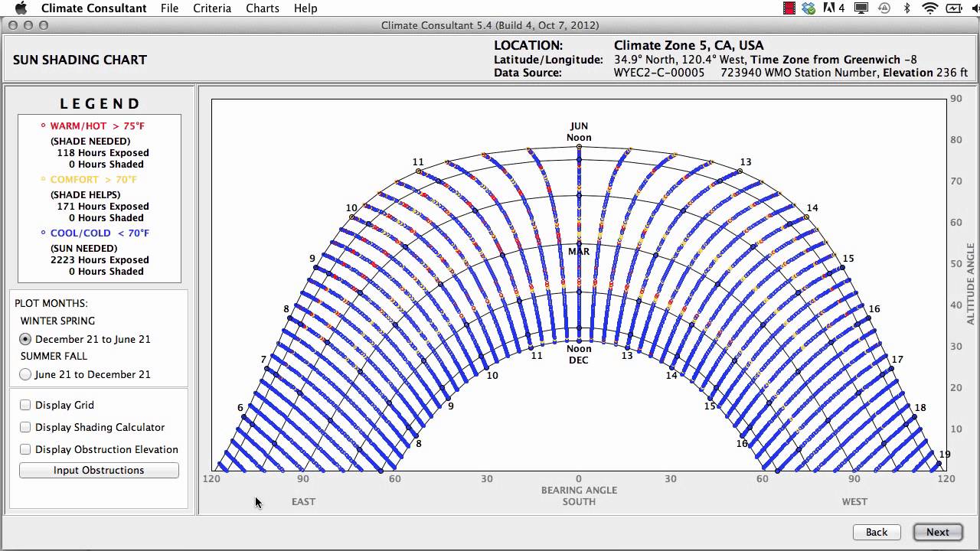Open the File menu
This screenshot has width=980, height=551.
pyautogui.click(x=170, y=8)
